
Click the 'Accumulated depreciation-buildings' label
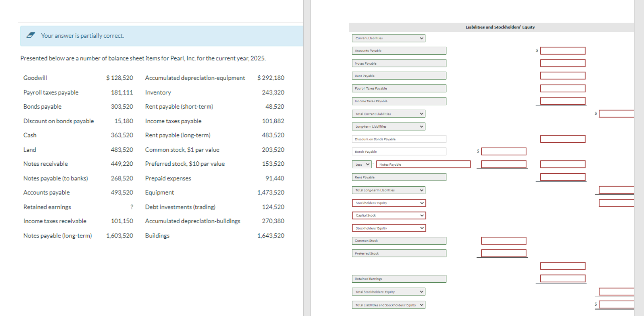[x=193, y=221]
